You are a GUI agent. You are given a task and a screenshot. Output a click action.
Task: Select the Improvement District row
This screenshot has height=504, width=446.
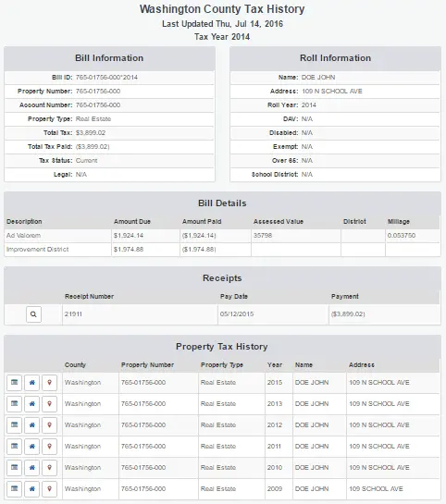point(222,250)
